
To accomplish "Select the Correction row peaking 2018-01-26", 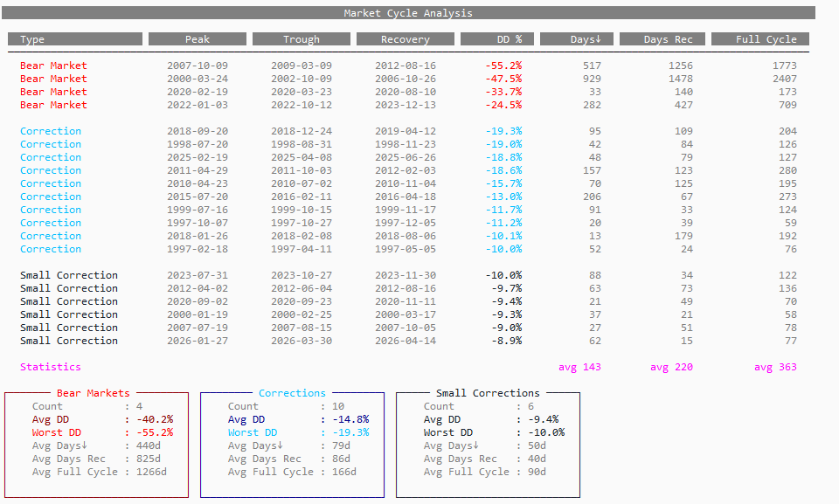I will (x=408, y=236).
